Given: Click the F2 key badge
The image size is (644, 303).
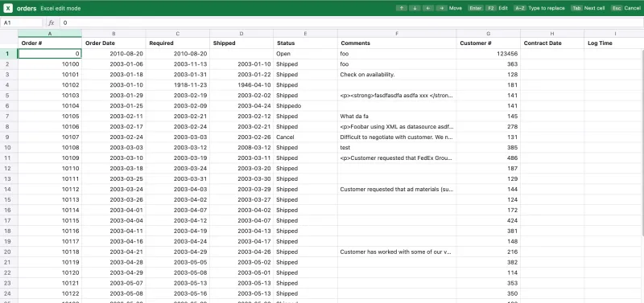Looking at the screenshot, I should click(491, 8).
